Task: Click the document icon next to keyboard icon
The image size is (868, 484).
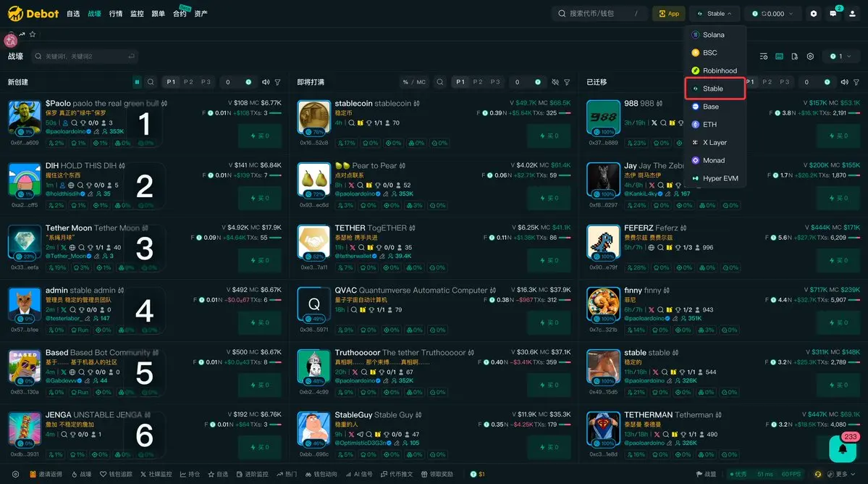Action: 795,57
